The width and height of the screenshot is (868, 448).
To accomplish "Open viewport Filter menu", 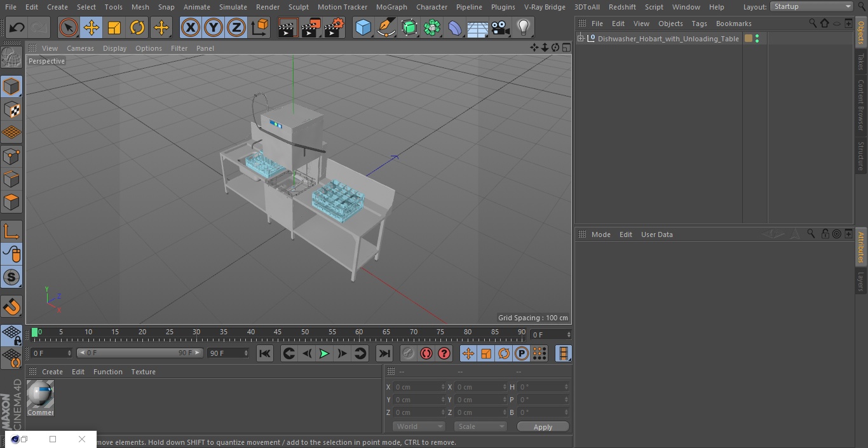I will click(179, 48).
